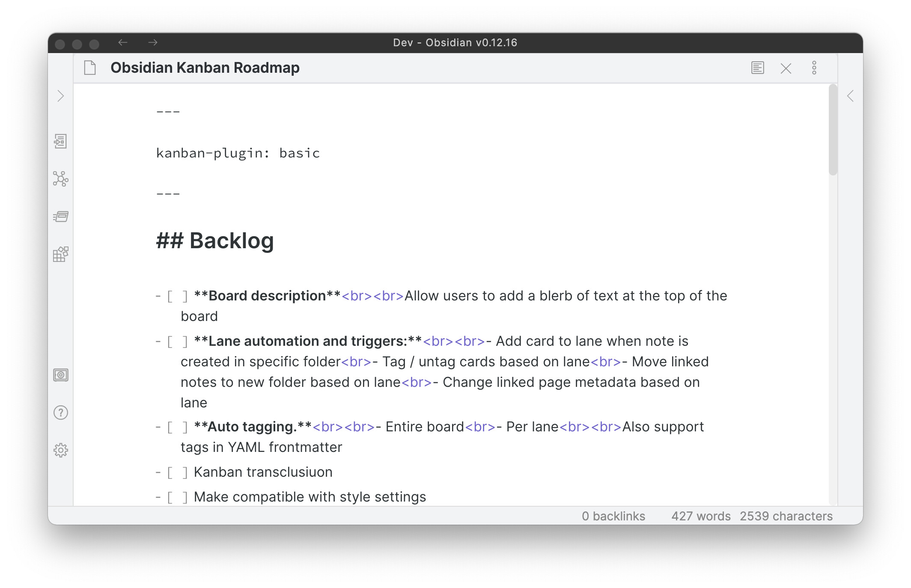Click the 0 backlinks status item

tap(613, 516)
